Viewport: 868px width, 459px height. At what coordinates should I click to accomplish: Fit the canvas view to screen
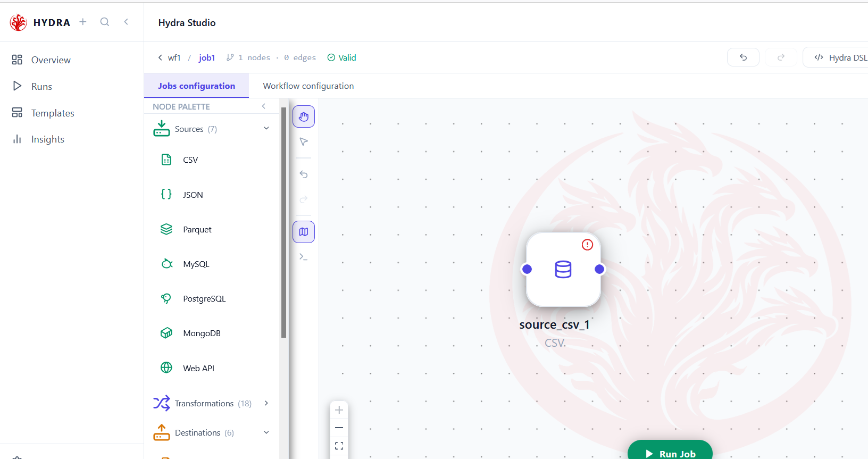coord(339,446)
